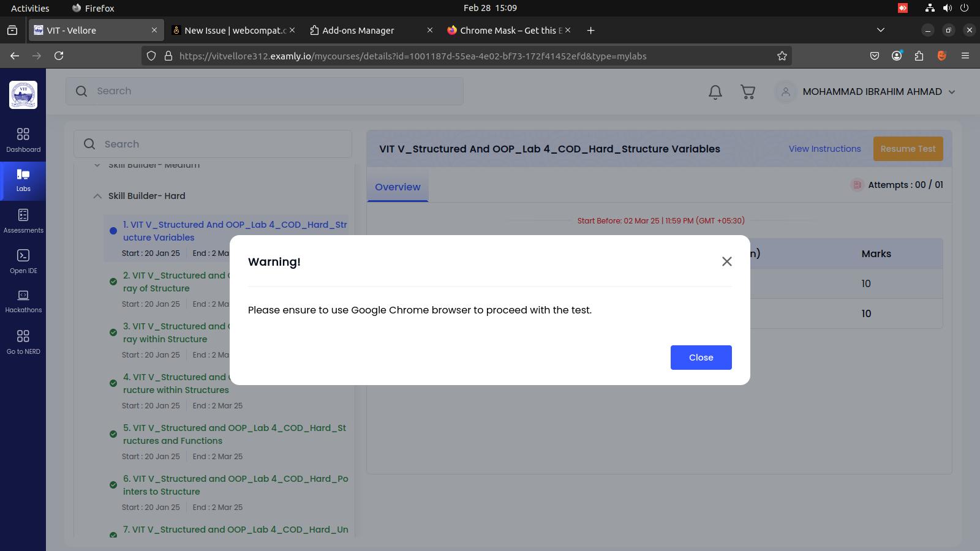Image resolution: width=980 pixels, height=551 pixels.
Task: Launch Open IDE from the sidebar
Action: point(23,260)
